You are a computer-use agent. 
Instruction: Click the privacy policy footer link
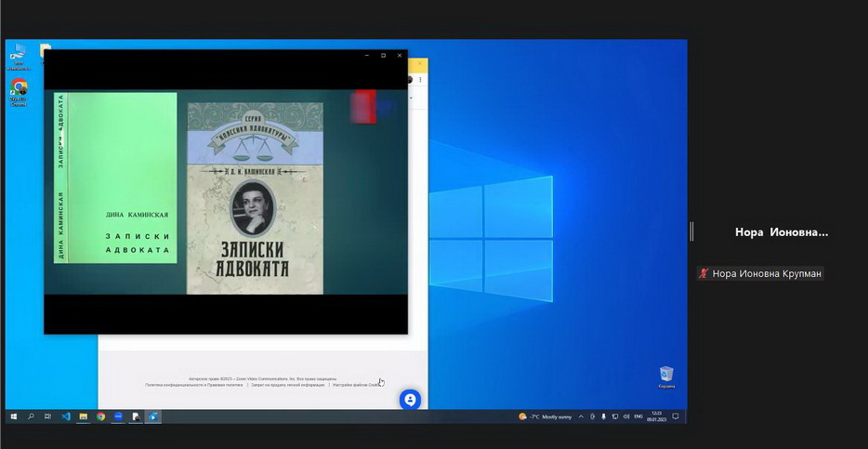coord(193,385)
